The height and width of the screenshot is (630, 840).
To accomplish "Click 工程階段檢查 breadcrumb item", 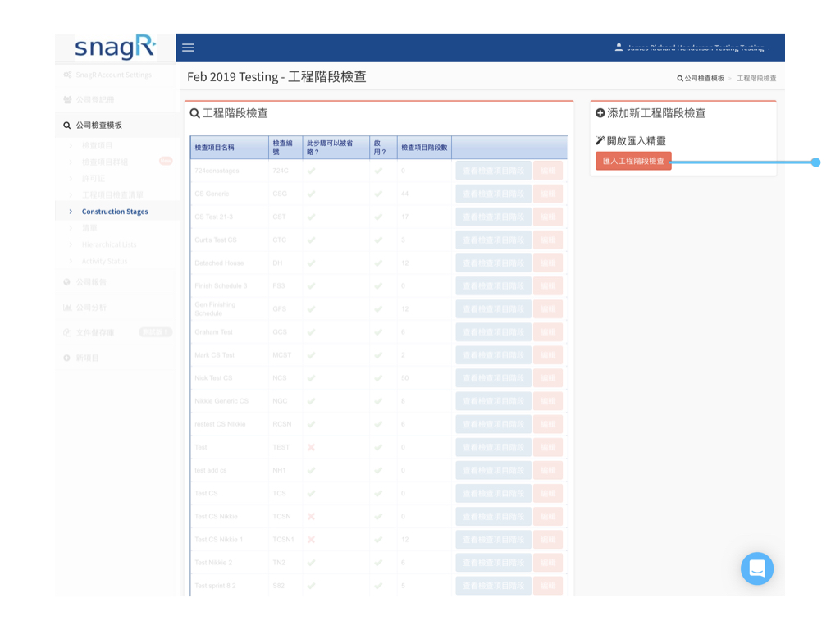I will point(756,78).
